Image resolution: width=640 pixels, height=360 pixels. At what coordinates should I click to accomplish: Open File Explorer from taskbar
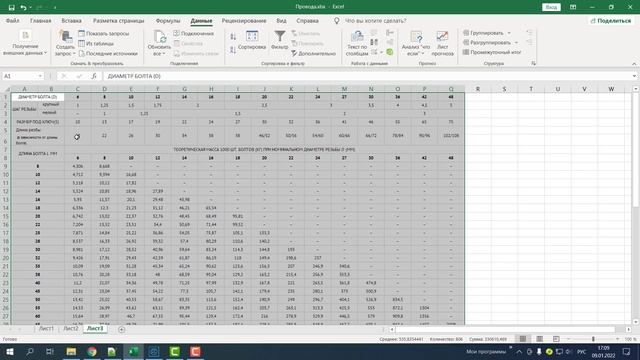coord(71,351)
